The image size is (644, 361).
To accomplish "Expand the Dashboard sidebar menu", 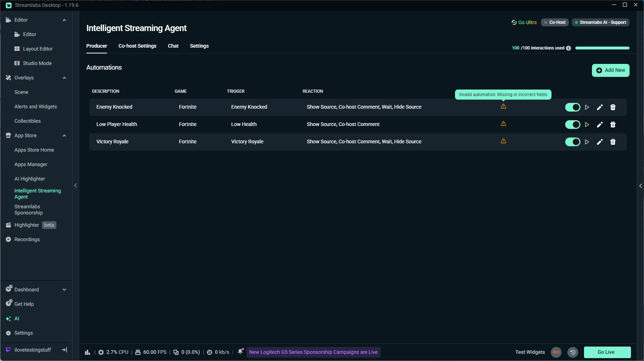I will pos(64,290).
